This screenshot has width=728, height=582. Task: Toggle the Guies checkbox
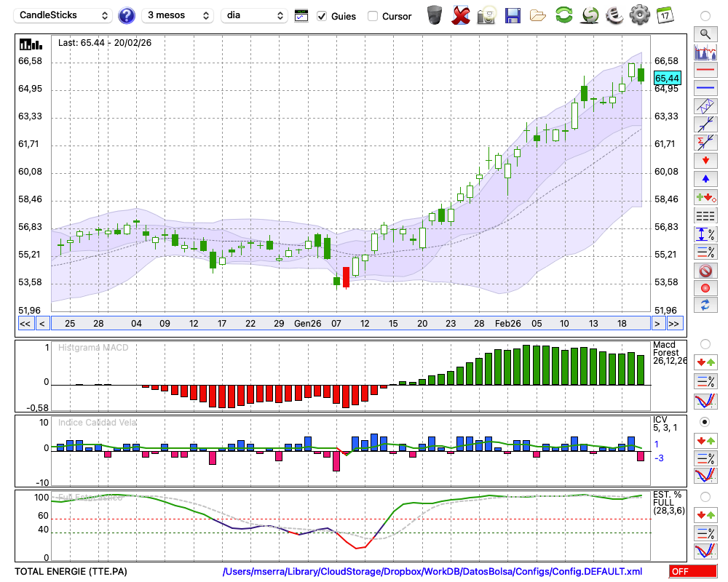click(321, 16)
